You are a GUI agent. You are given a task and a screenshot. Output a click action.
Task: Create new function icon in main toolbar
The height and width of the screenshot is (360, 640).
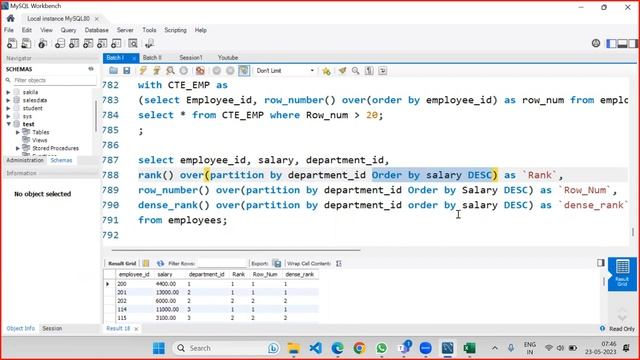pos(116,43)
